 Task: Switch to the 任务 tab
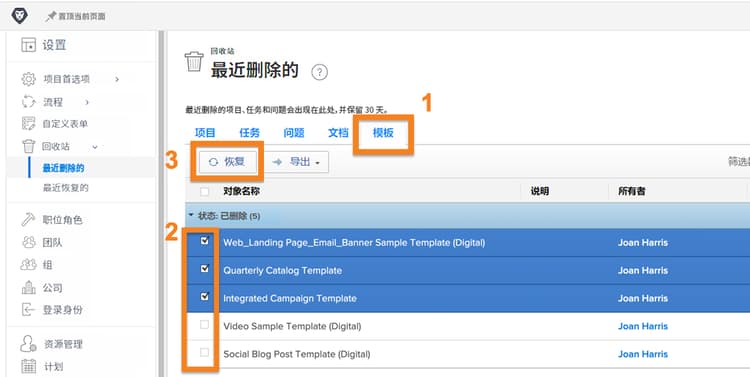coord(249,133)
